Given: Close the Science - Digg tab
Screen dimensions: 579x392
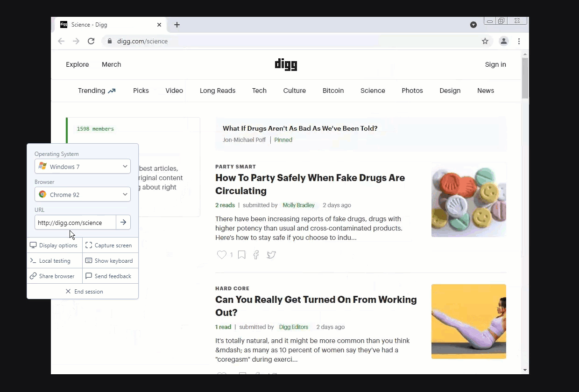Looking at the screenshot, I should pos(159,25).
